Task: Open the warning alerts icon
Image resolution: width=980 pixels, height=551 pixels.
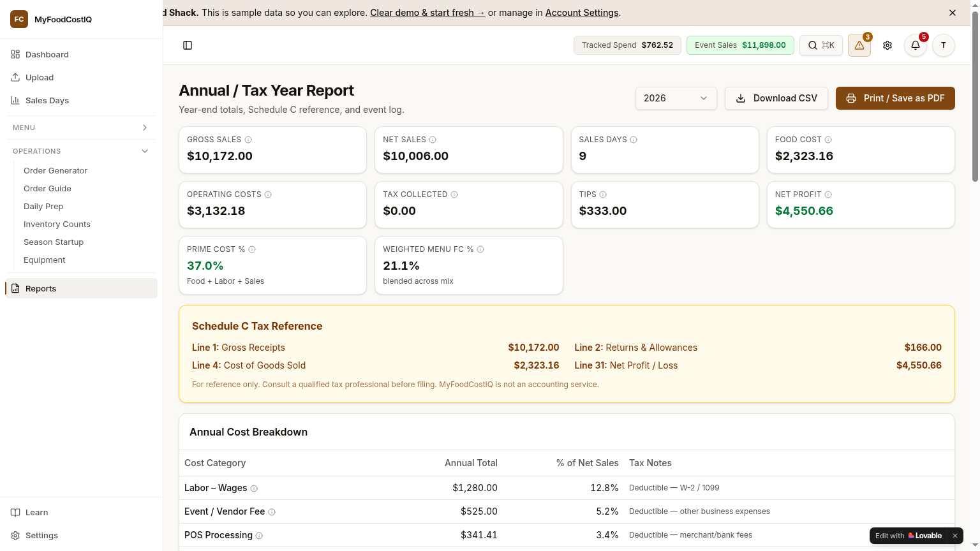Action: pos(859,45)
